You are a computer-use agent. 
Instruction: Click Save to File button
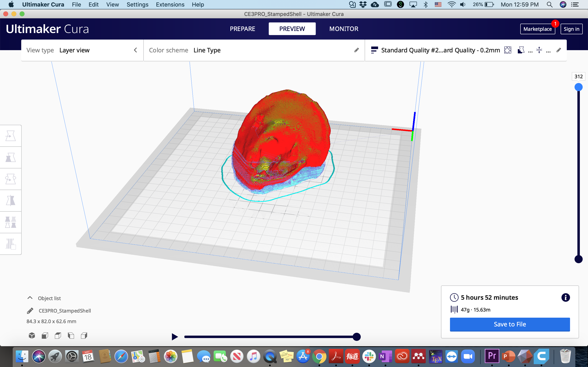point(510,324)
